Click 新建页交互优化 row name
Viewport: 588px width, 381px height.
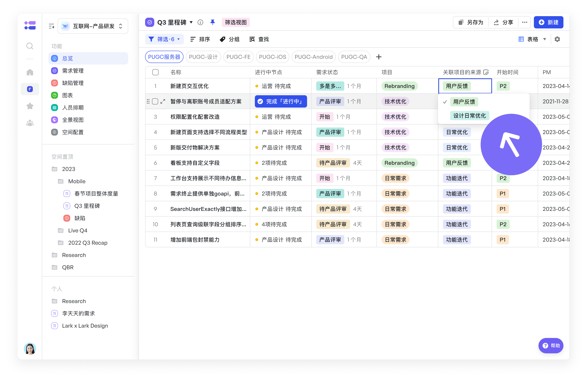point(189,86)
